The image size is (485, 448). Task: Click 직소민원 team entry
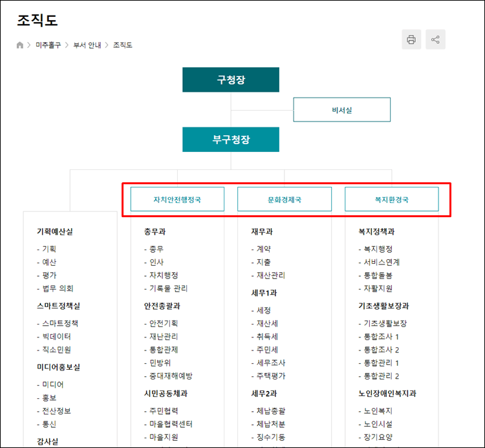[x=56, y=350]
